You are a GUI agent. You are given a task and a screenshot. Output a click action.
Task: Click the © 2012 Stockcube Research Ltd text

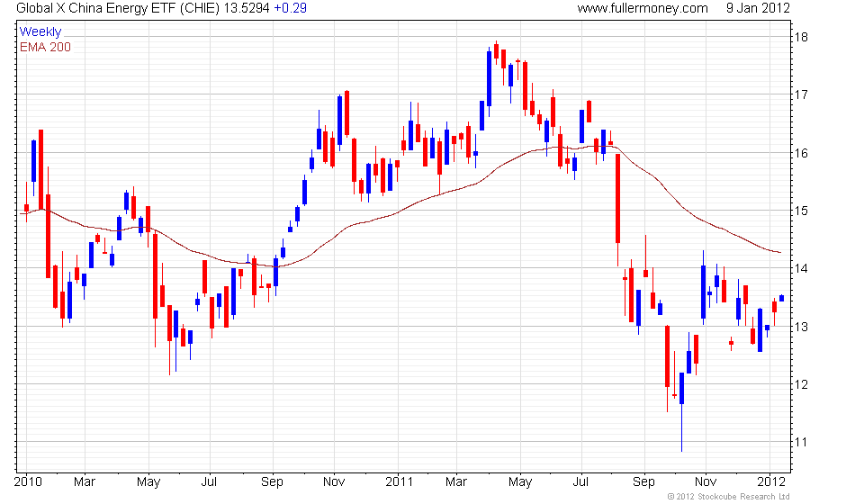pyautogui.click(x=728, y=497)
